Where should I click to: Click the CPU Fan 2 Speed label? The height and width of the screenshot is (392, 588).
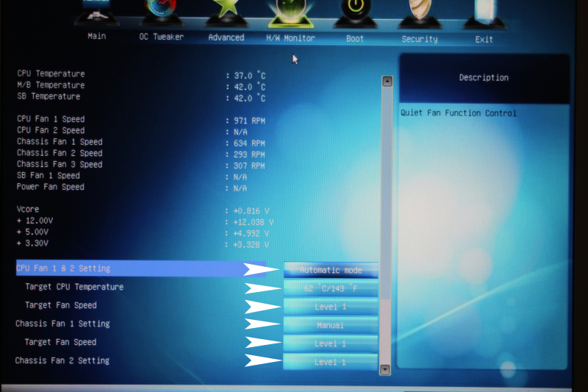[x=51, y=130]
